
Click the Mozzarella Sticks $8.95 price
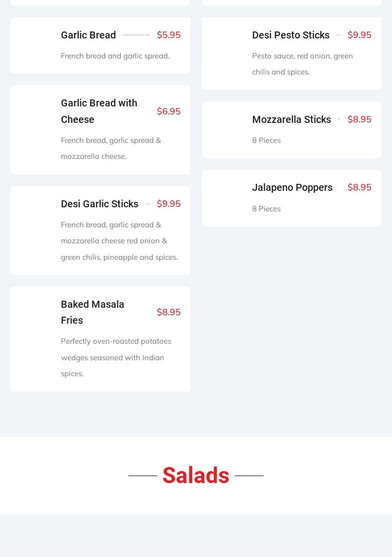359,119
